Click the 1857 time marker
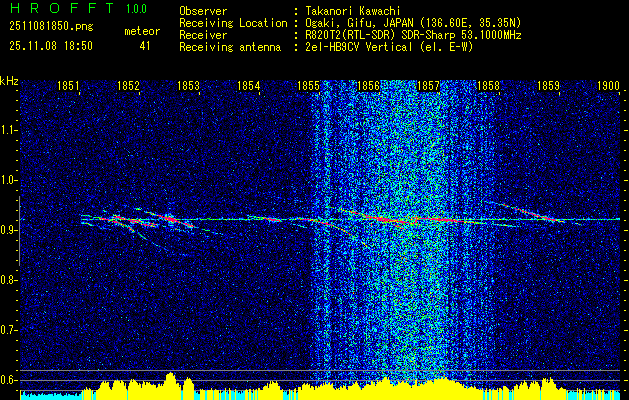 click(x=428, y=85)
